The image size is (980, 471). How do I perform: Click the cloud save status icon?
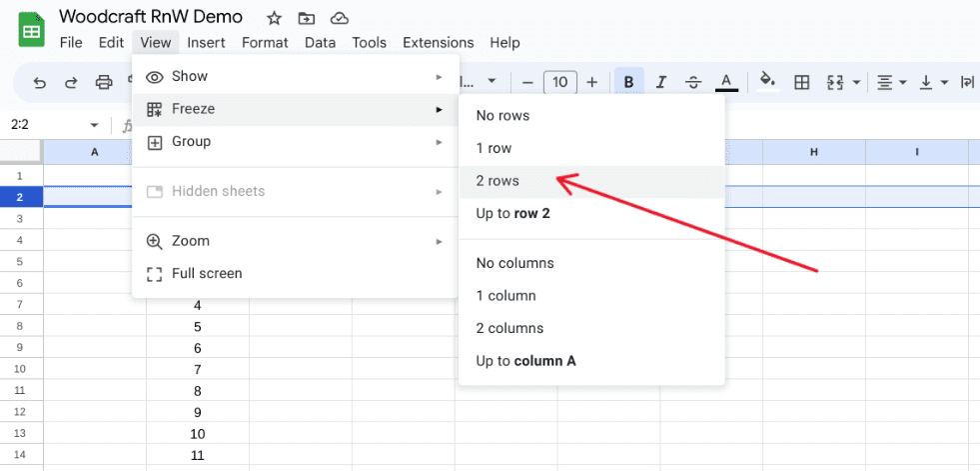(x=339, y=18)
